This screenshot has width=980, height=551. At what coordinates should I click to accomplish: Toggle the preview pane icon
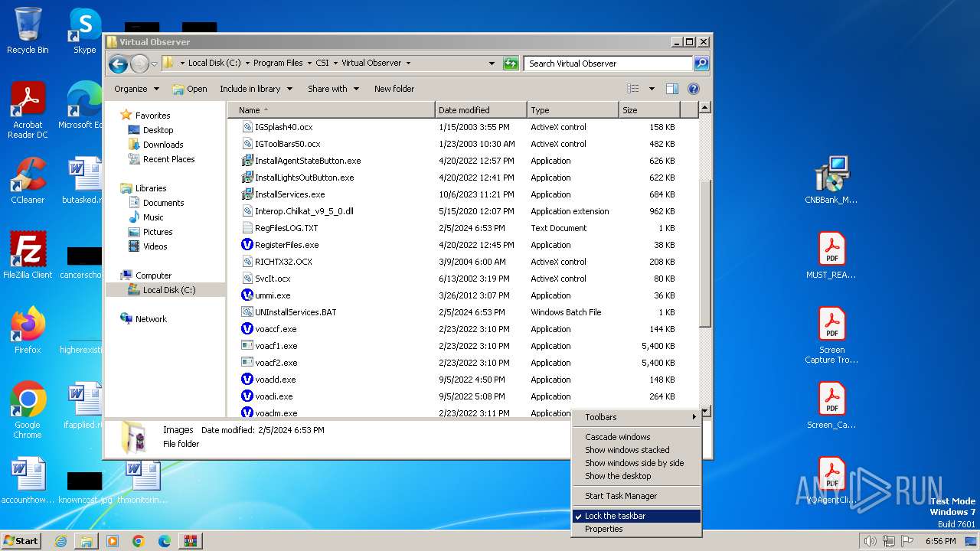coord(671,89)
